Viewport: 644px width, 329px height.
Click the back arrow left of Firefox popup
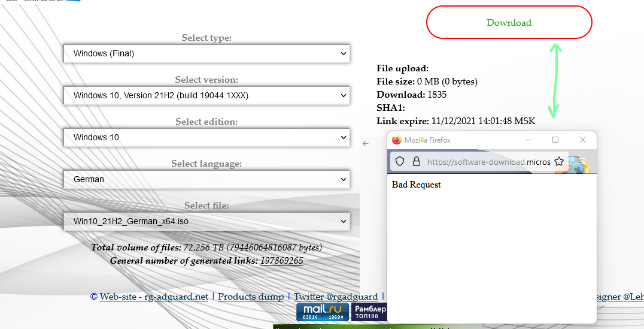pos(366,144)
